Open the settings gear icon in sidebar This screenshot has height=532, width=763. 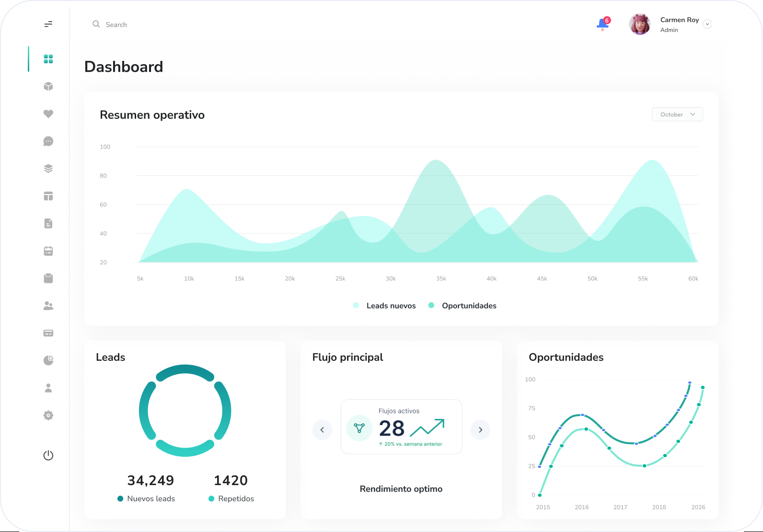coord(48,415)
